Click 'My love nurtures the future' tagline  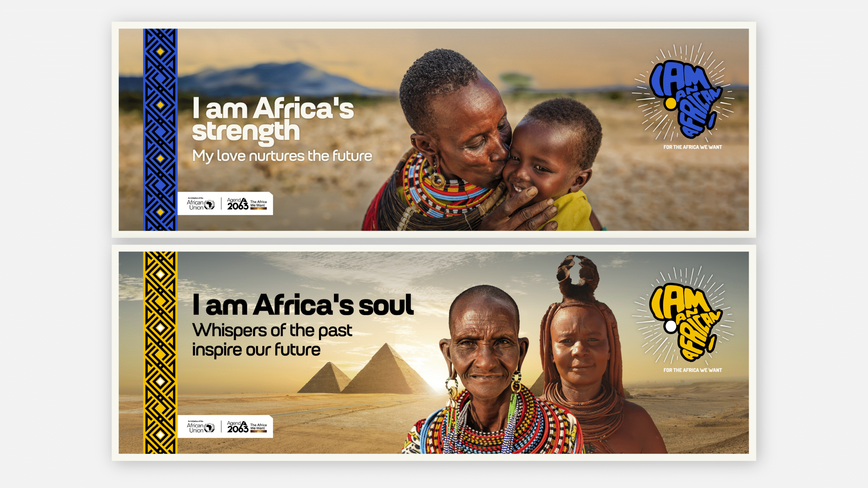[x=282, y=156]
